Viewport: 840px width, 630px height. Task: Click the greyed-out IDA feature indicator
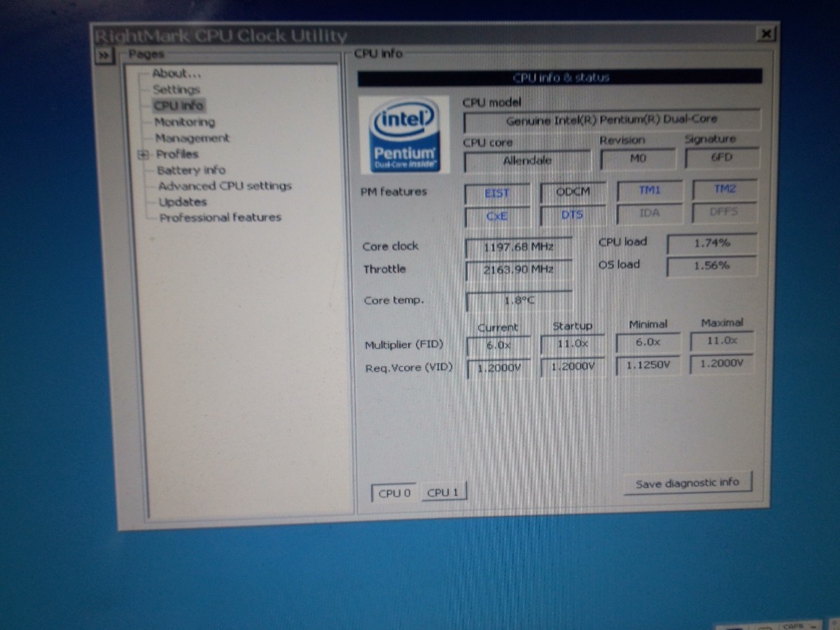[649, 213]
